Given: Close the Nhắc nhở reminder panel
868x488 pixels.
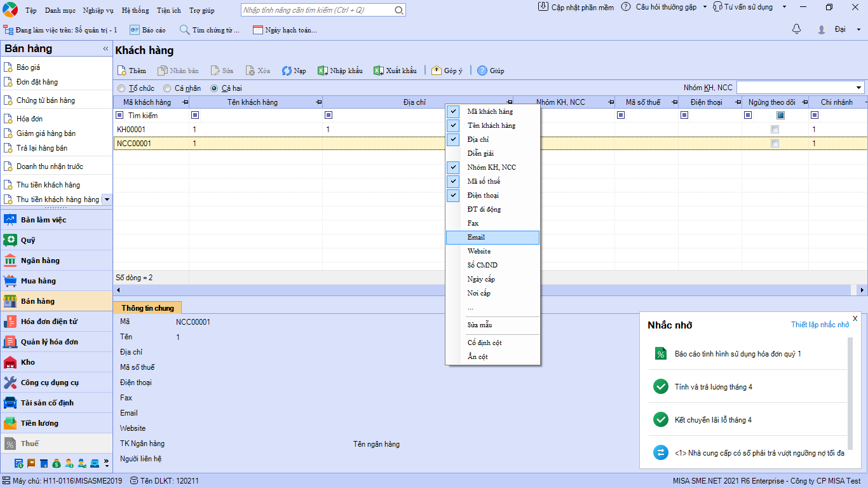Looking at the screenshot, I should [x=855, y=318].
